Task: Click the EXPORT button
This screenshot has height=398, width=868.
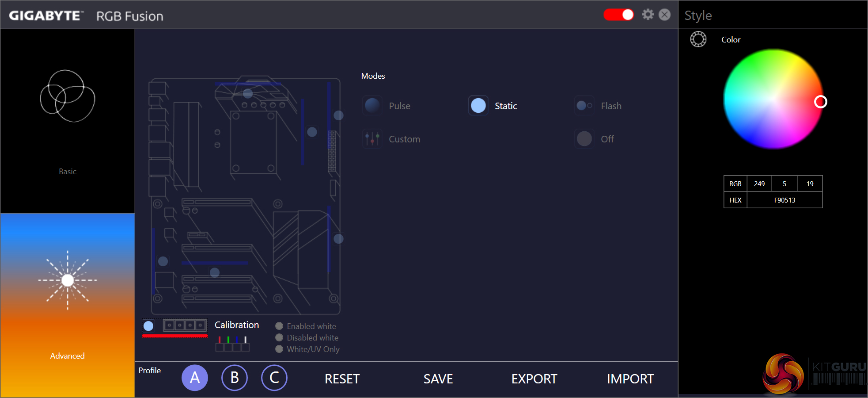Action: 534,379
